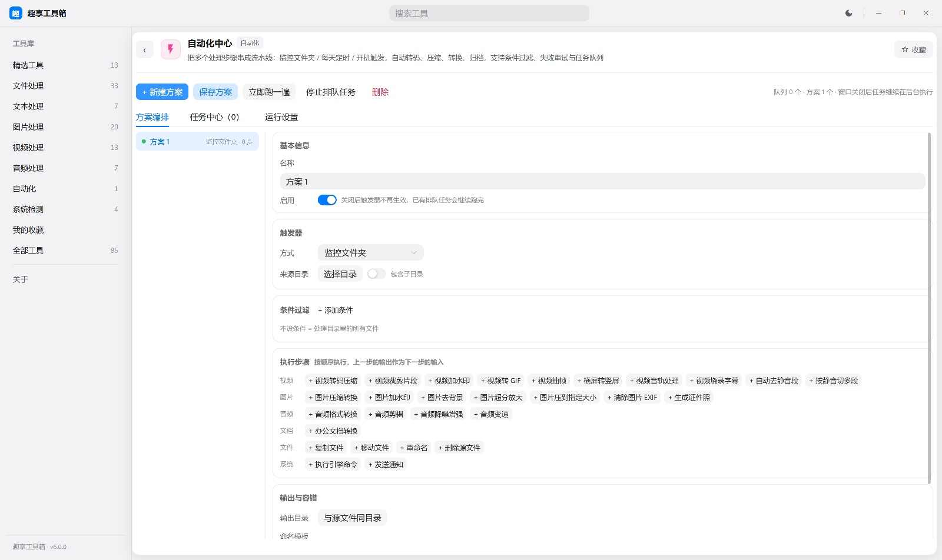Screen dimensions: 942x560
Task: Add the 图片去背景 step
Action: (442, 398)
